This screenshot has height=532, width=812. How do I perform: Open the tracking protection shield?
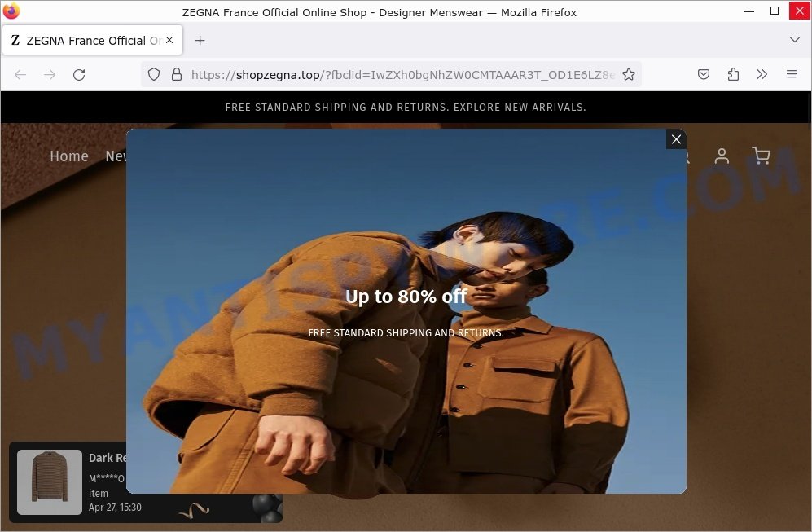pyautogui.click(x=154, y=74)
